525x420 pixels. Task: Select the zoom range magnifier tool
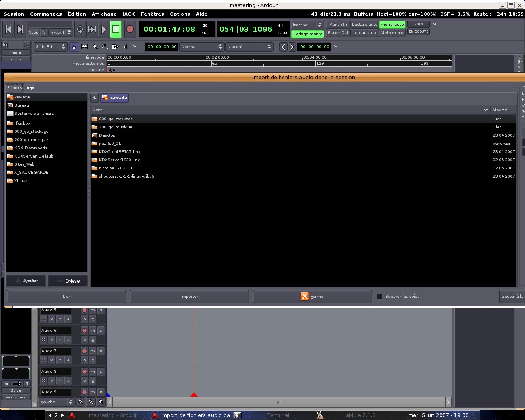coord(95,47)
